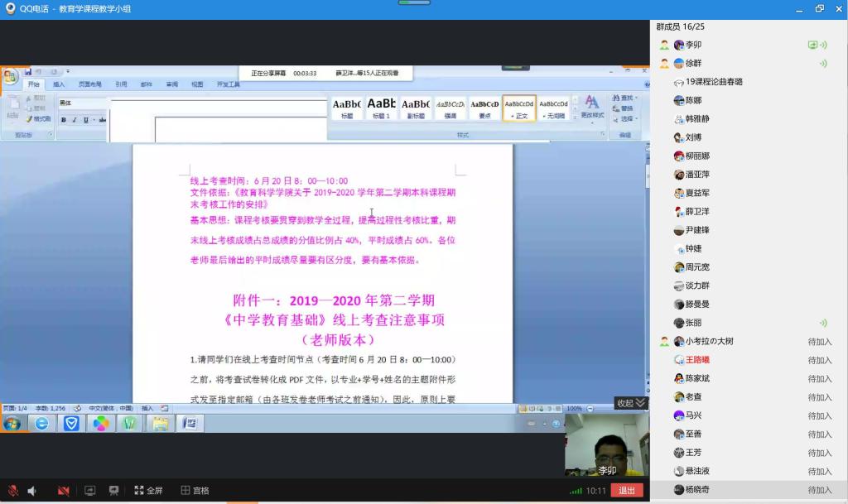
Task: Open the font name 黑体 dropdown
Action: click(82, 103)
